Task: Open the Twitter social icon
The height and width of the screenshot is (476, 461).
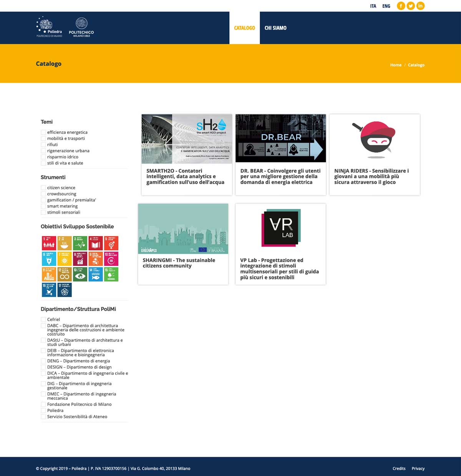Action: click(411, 6)
